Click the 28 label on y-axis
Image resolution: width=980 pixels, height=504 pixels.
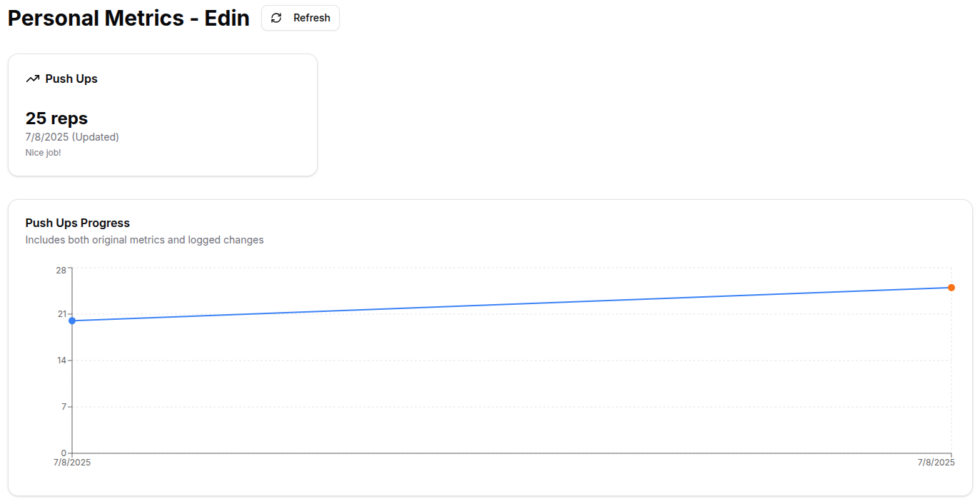coord(61,270)
